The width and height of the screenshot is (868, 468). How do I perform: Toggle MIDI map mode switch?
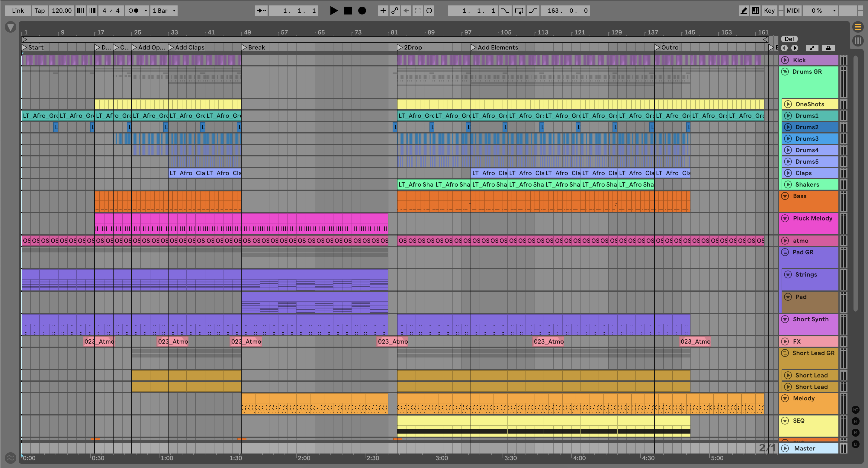[793, 11]
